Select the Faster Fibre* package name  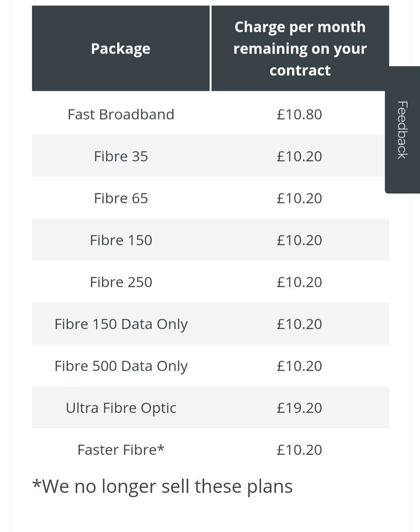[121, 449]
